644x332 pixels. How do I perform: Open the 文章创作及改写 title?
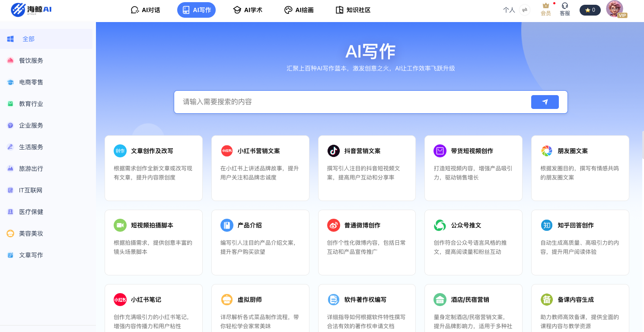tap(152, 151)
